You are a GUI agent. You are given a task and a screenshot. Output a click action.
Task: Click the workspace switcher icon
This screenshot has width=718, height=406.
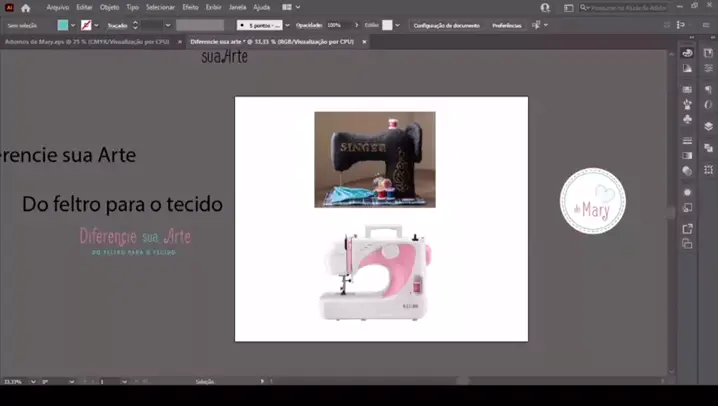[x=568, y=8]
